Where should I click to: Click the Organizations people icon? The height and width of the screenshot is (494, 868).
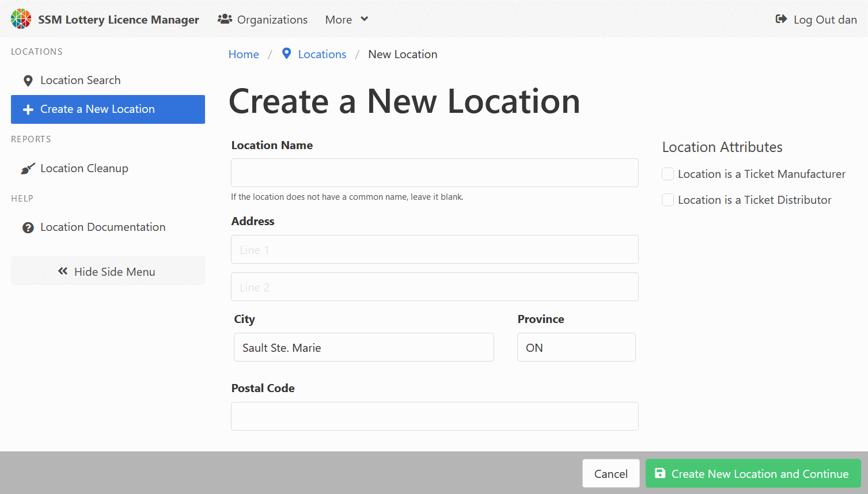(x=225, y=19)
